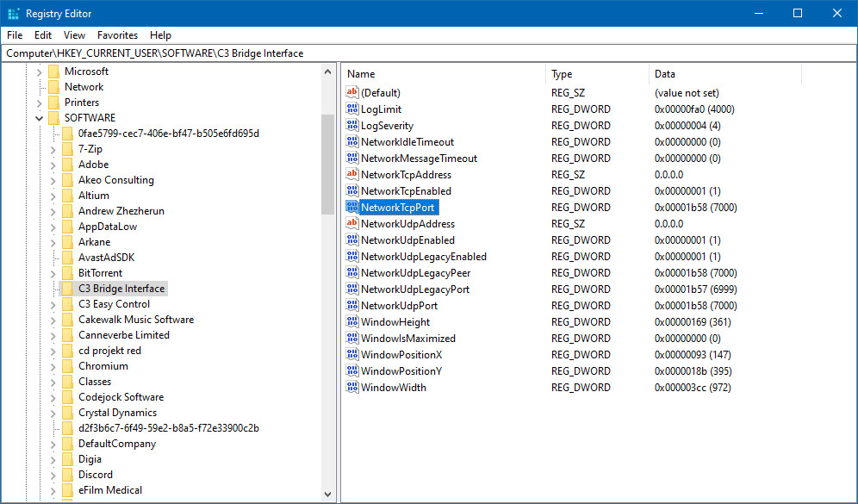Image resolution: width=858 pixels, height=504 pixels.
Task: Select the NetworkUdpLegacyPort value
Action: click(x=414, y=289)
